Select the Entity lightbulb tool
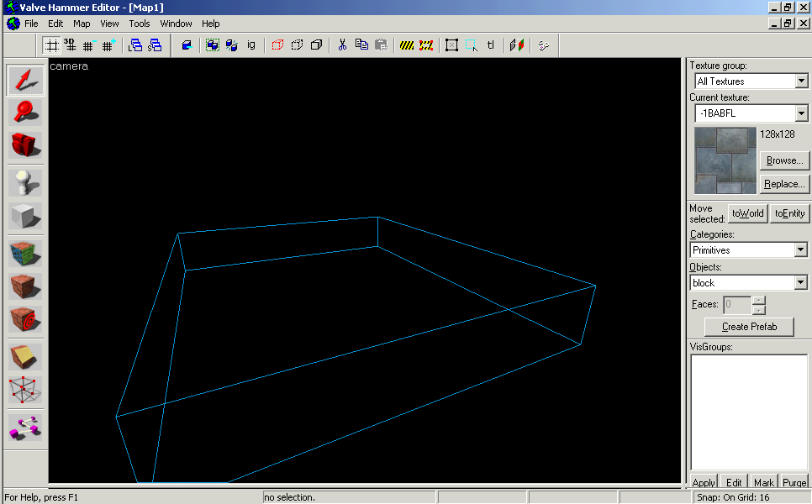This screenshot has width=812, height=504. coord(25,182)
